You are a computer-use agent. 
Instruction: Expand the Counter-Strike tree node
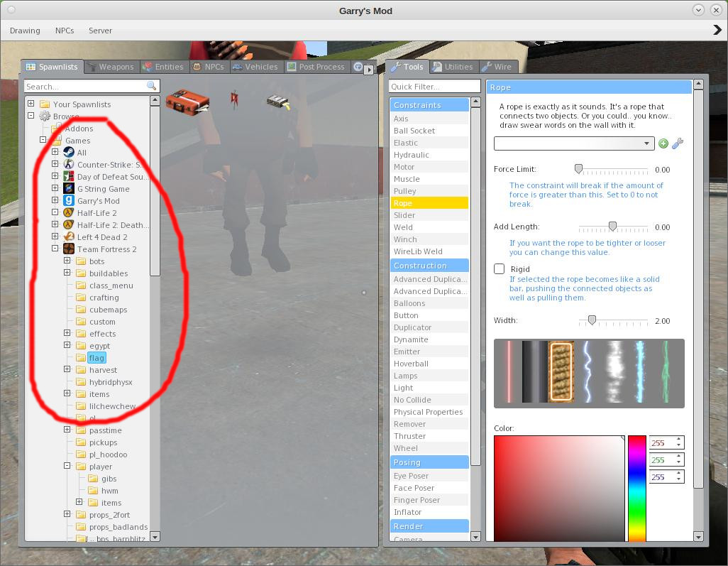coord(55,165)
